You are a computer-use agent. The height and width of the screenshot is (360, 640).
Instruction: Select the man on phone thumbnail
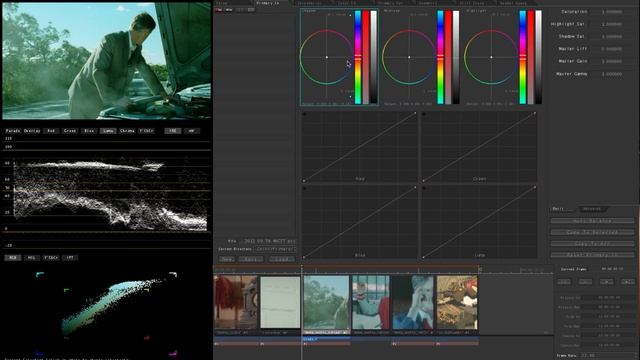413,302
